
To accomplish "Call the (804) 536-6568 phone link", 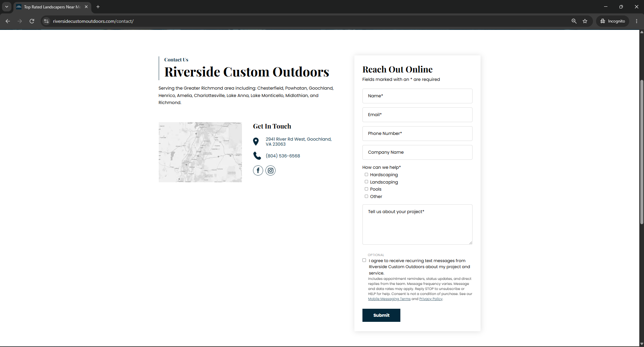I will click(283, 156).
